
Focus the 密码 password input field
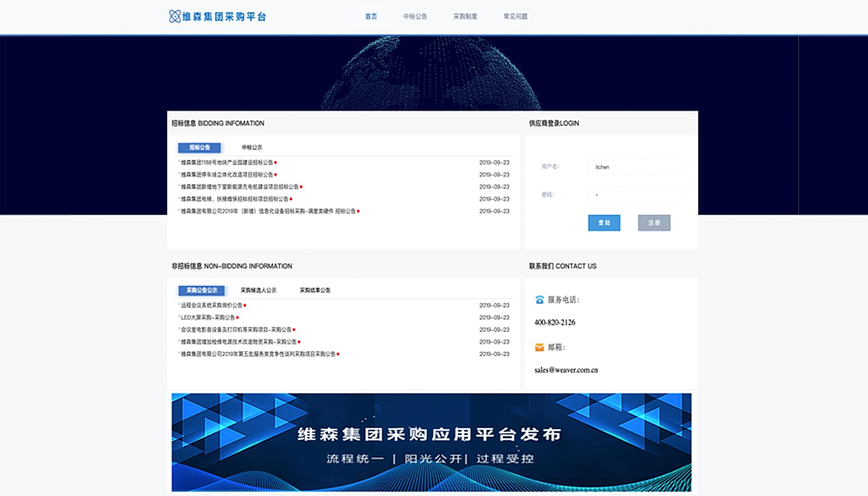tap(634, 195)
